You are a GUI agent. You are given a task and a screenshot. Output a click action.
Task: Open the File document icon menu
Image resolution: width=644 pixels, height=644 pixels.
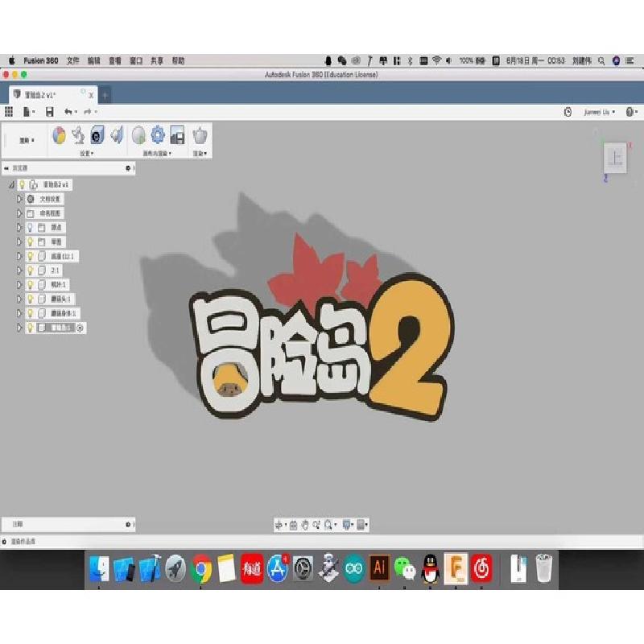tap(29, 112)
